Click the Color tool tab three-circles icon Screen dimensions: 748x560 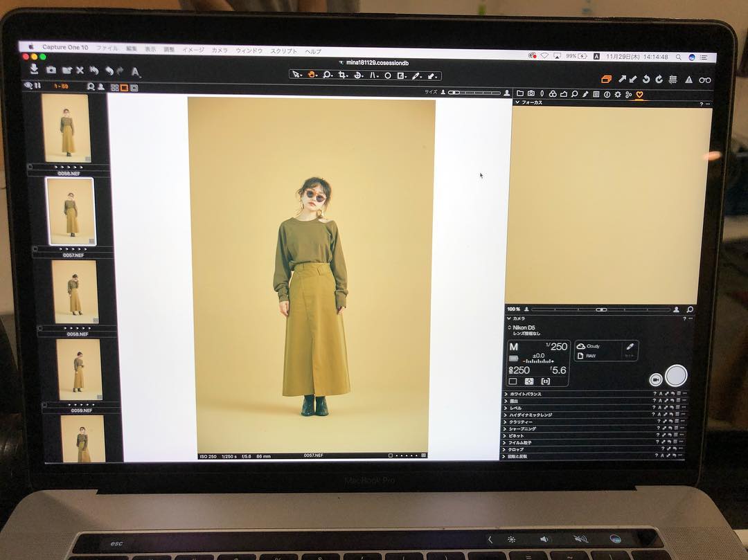(x=553, y=93)
